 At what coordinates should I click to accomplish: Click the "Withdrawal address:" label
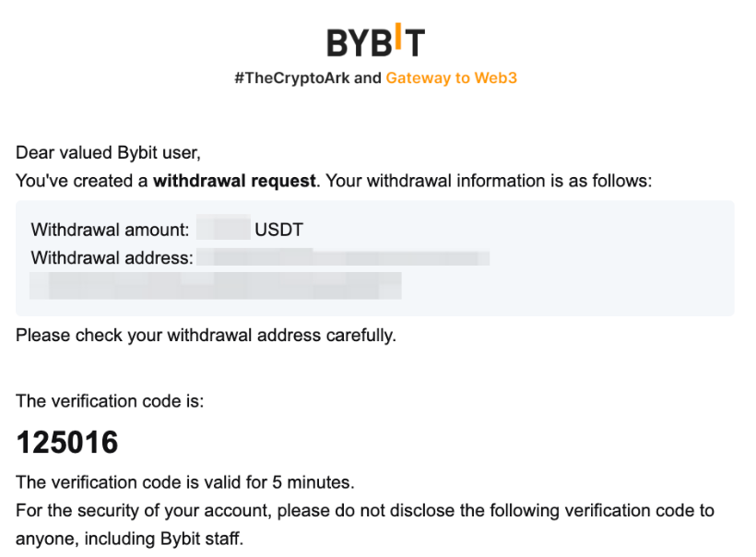pos(112,257)
